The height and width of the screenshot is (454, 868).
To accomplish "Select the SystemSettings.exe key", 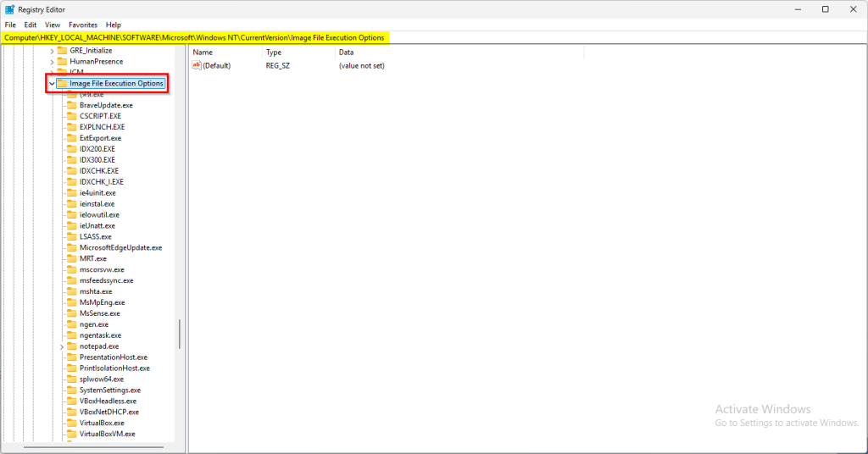I will tap(110, 390).
